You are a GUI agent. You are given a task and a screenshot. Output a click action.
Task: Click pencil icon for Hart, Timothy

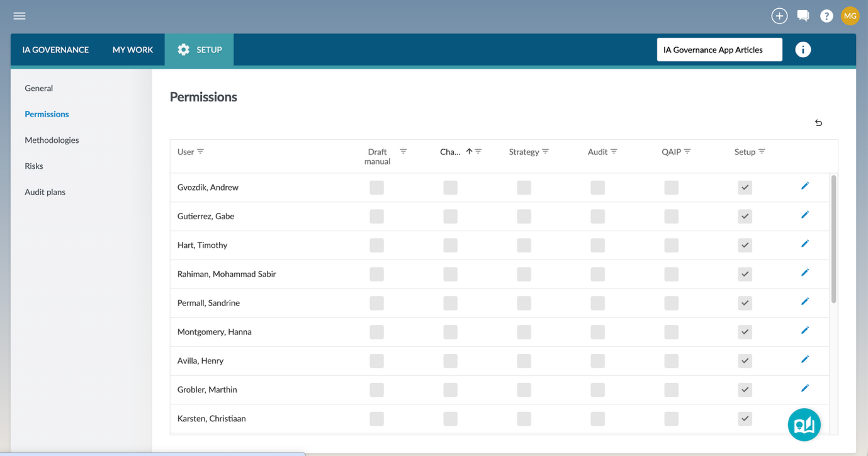pyautogui.click(x=805, y=244)
